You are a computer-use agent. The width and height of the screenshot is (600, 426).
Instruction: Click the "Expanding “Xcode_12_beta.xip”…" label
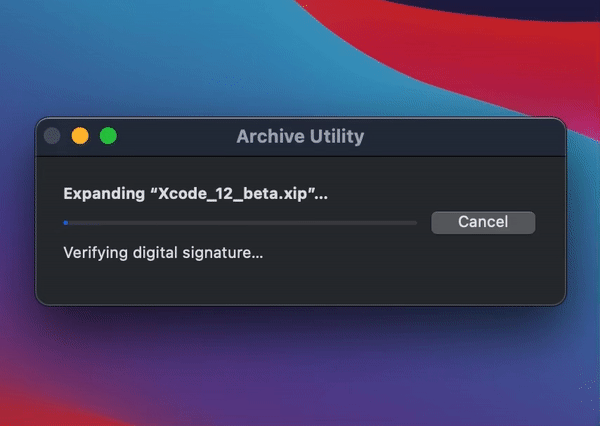tap(196, 194)
